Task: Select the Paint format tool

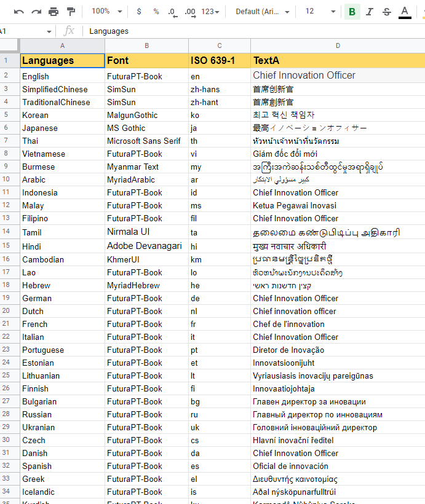Action: [71, 12]
